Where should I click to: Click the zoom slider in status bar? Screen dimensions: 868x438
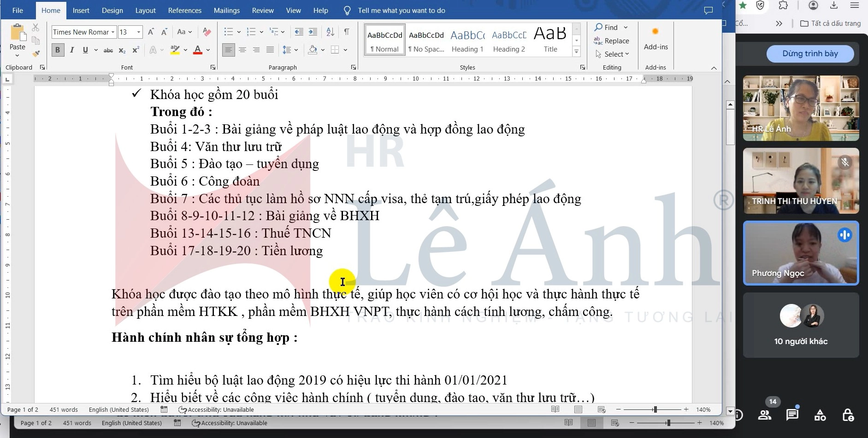pos(655,409)
